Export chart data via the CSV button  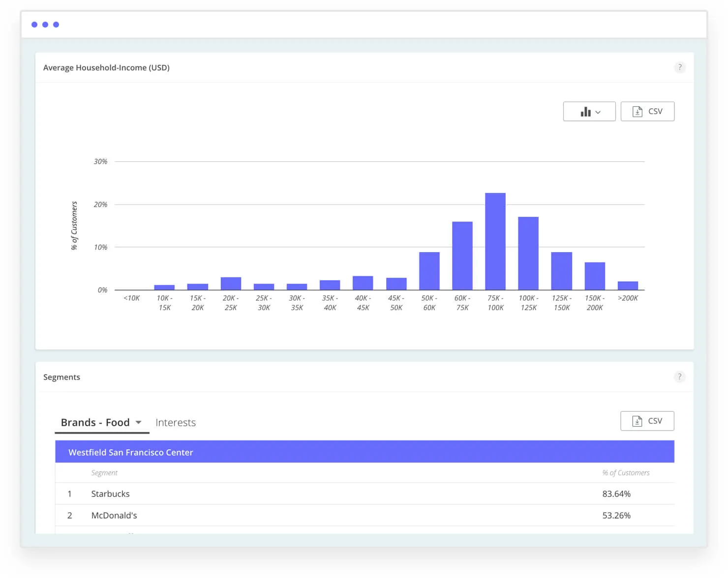[647, 111]
